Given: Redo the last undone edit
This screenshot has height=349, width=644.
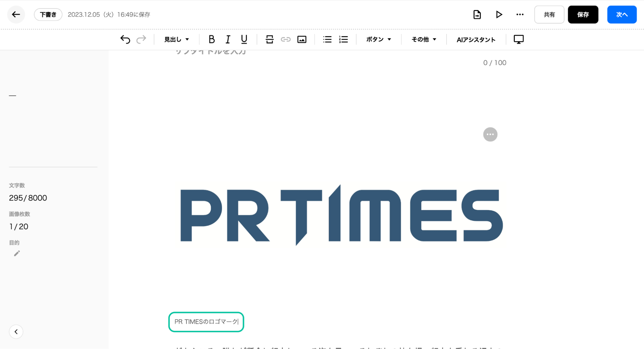Looking at the screenshot, I should (141, 39).
